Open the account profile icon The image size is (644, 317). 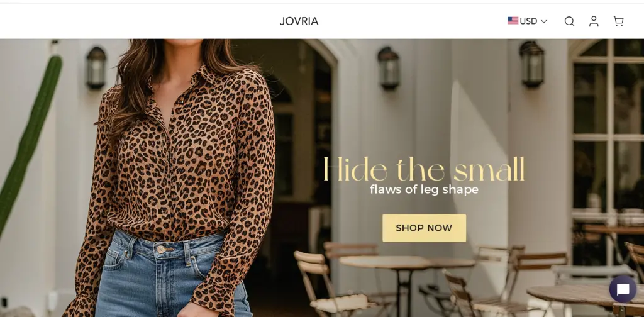[x=594, y=21]
